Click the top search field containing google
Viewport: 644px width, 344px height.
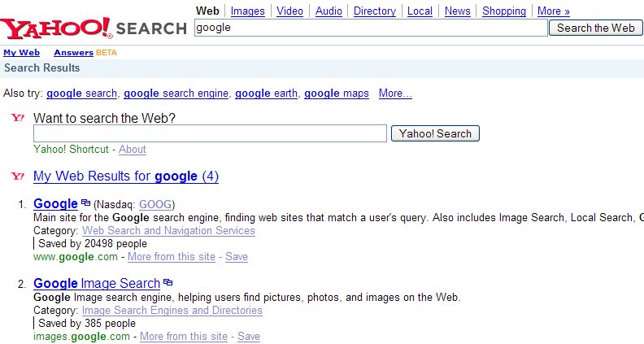(371, 28)
